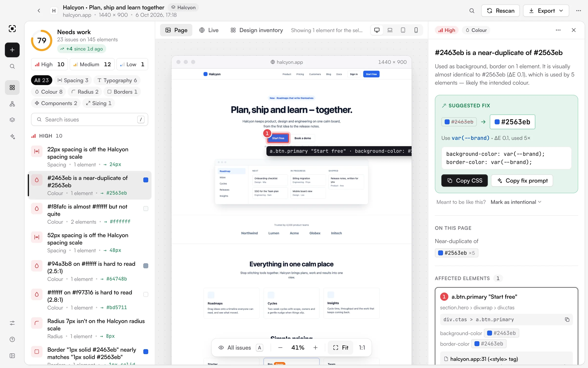588x368 pixels.
Task: Open the Design inventory tab
Action: click(257, 30)
